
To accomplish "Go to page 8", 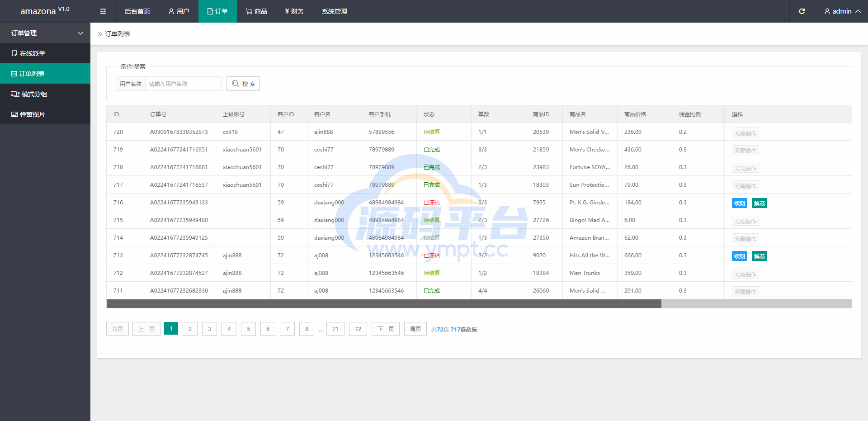I will point(307,329).
